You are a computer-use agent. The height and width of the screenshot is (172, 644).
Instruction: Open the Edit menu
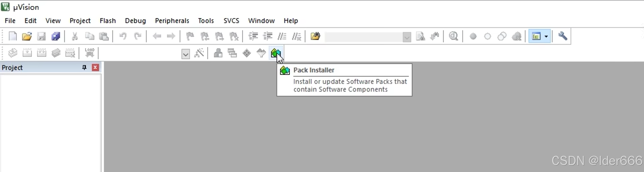31,21
